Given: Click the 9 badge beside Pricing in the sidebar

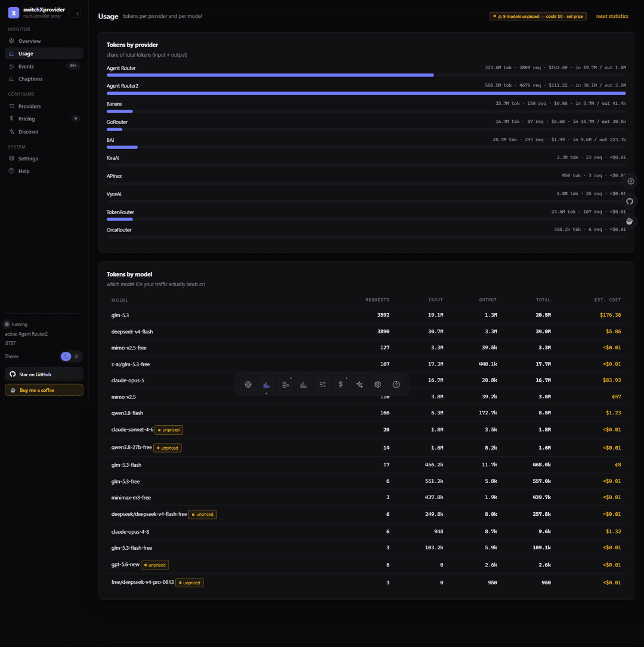Looking at the screenshot, I should pyautogui.click(x=76, y=119).
